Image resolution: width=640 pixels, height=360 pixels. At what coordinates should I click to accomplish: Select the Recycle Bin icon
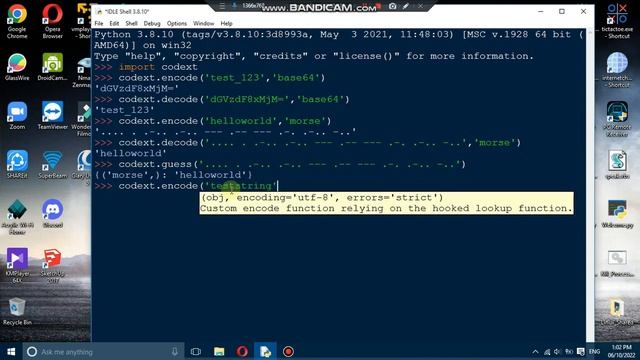(17, 312)
